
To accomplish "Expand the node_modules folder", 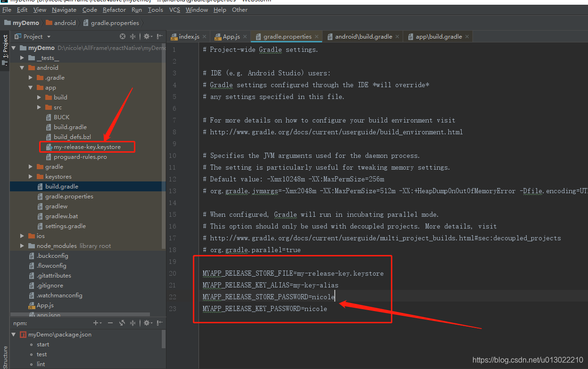I will [x=22, y=246].
